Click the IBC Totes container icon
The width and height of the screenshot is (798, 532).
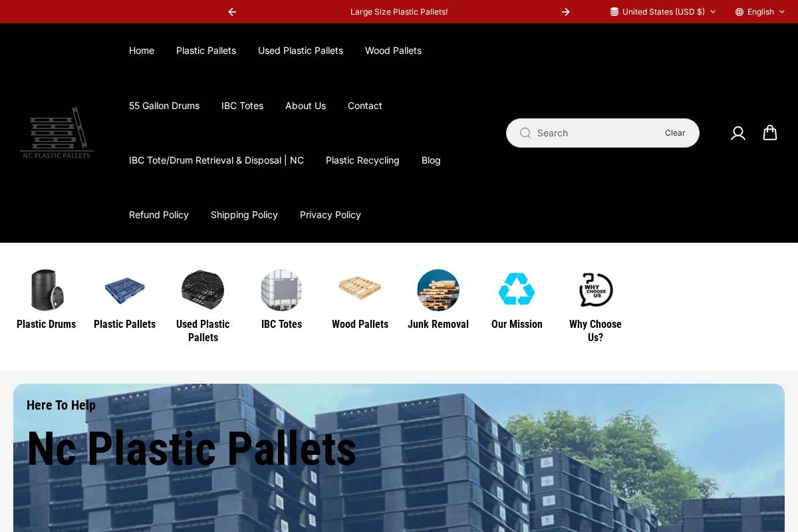pyautogui.click(x=281, y=290)
